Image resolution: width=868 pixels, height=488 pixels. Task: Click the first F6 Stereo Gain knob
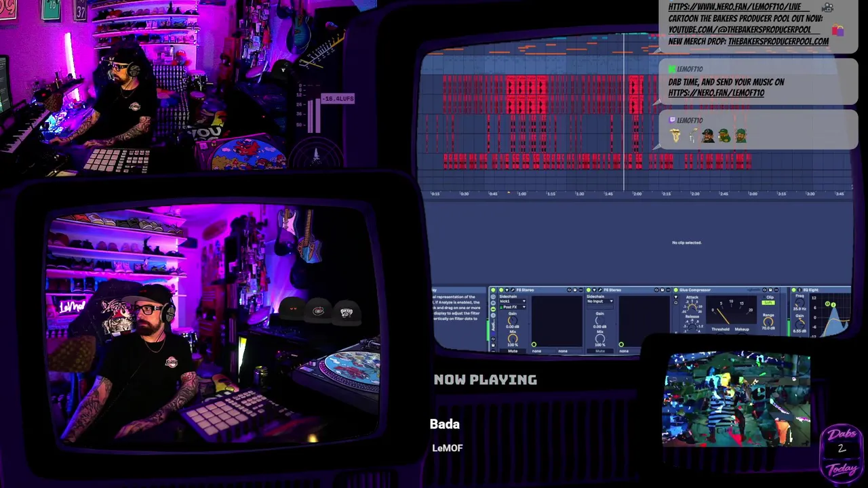513,320
